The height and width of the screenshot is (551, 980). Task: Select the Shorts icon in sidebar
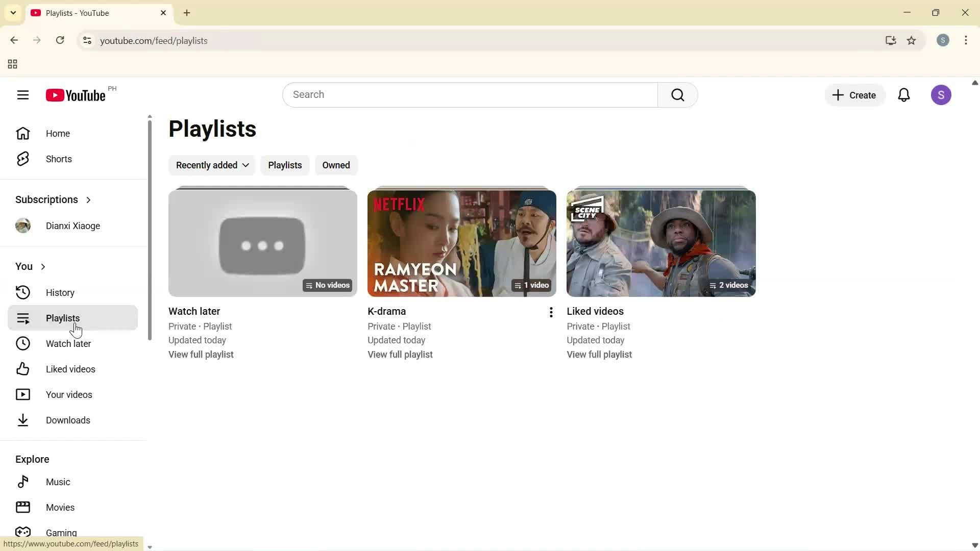22,159
